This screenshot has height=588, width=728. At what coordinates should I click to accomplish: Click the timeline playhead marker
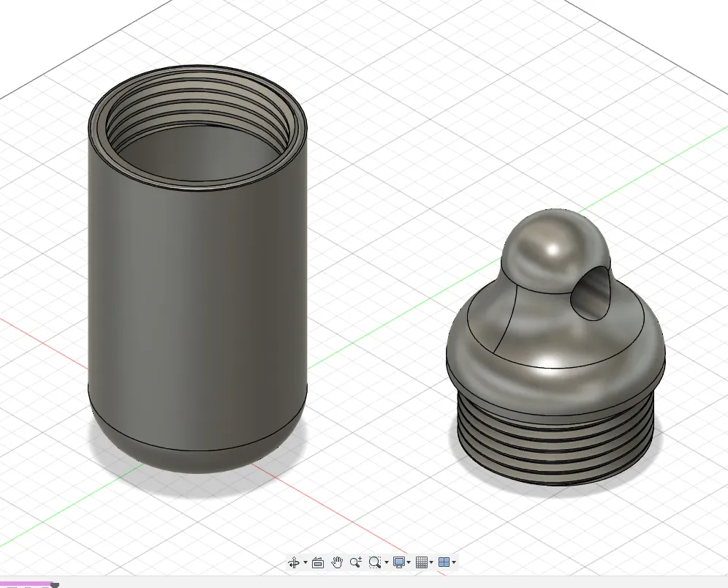pyautogui.click(x=55, y=585)
